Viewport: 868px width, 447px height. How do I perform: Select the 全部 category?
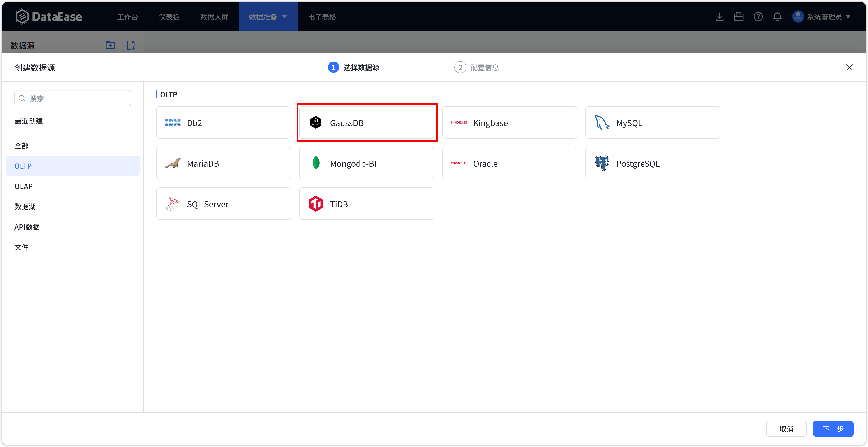[x=73, y=145]
